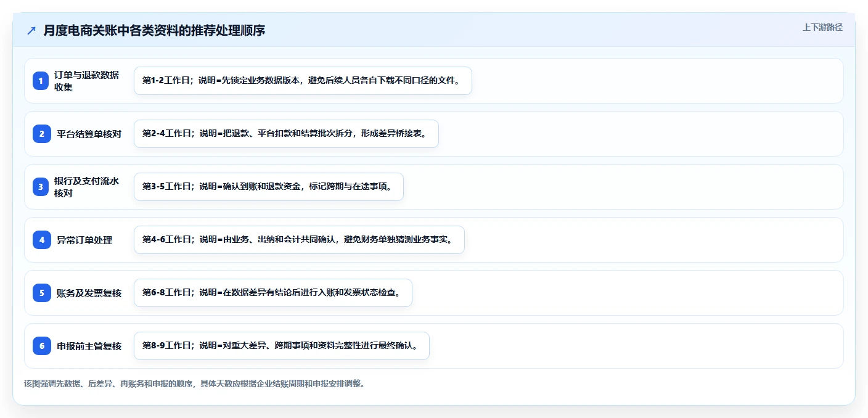Click the step 3 number badge
The height and width of the screenshot is (418, 868).
click(x=41, y=187)
